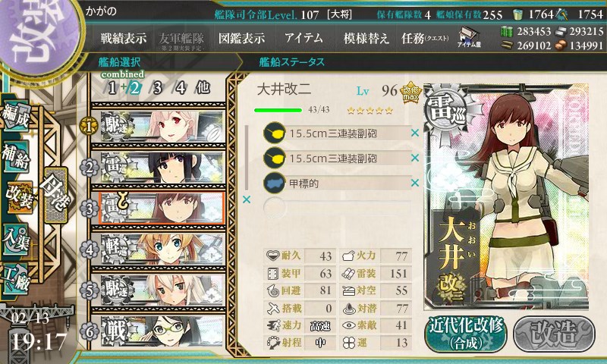Select the empty fourth equipment slot

[337, 208]
